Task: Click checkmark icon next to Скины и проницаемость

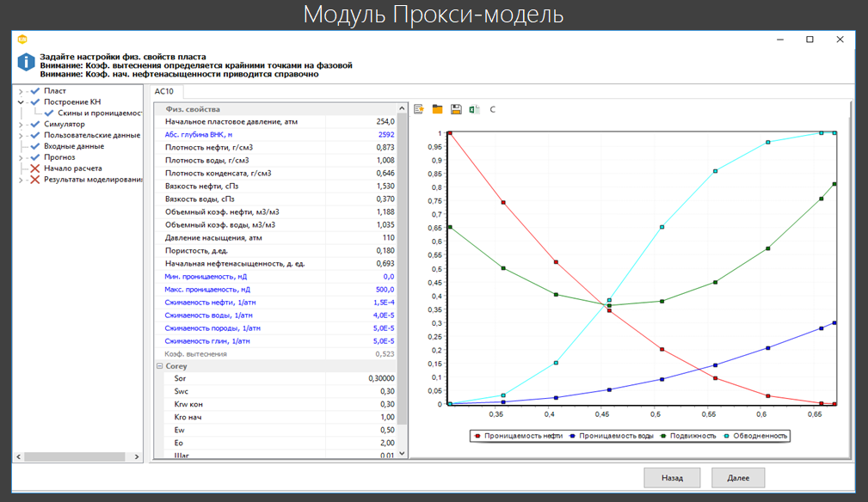Action: click(x=49, y=113)
